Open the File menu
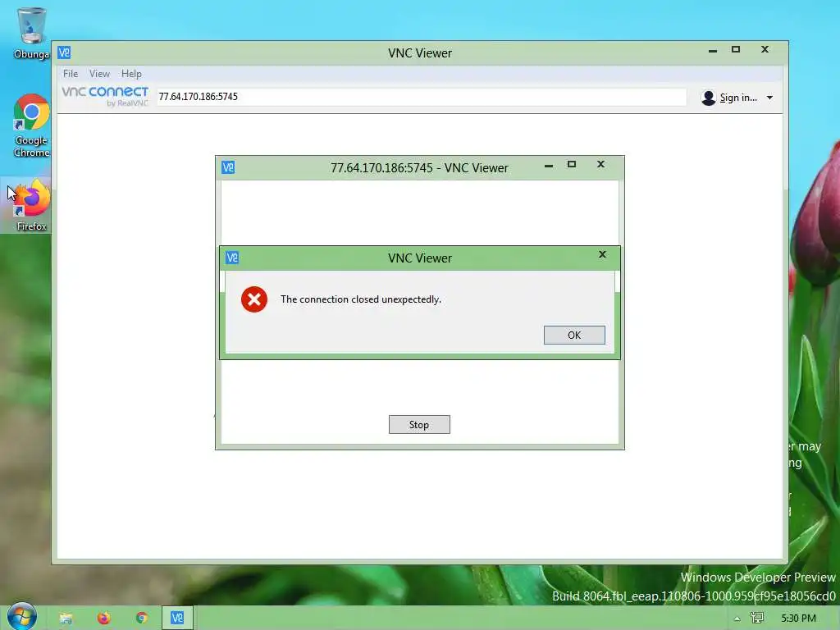Screen dimensions: 840x630 (71, 73)
